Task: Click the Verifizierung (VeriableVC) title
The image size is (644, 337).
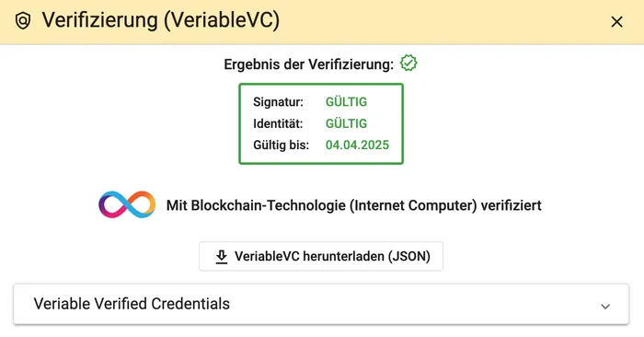Action: click(161, 19)
